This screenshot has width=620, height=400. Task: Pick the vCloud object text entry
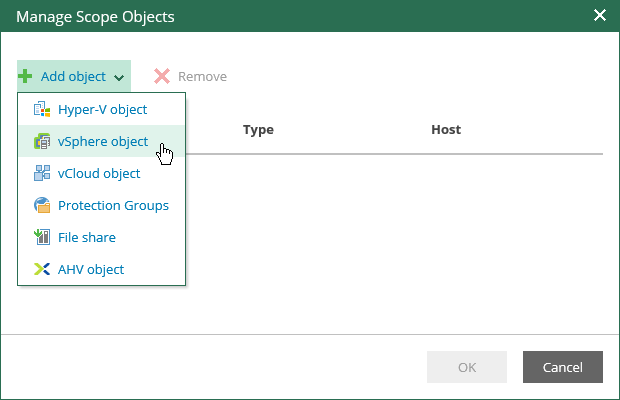click(99, 173)
